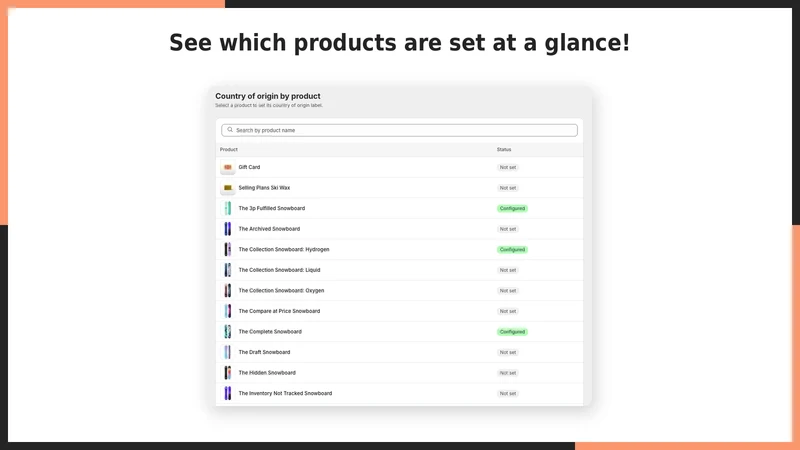
Task: Click The Complete Snowboard thumbnail icon
Action: [228, 332]
